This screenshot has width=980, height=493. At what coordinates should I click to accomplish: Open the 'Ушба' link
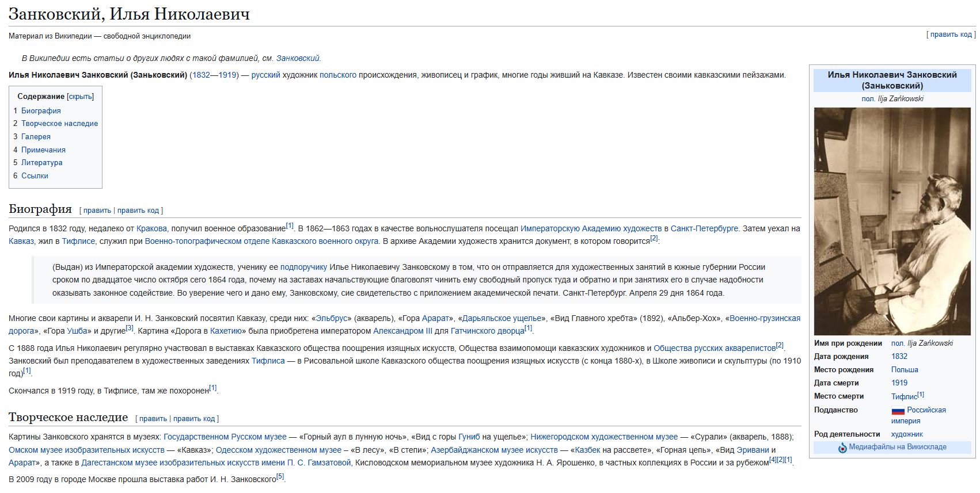(77, 331)
